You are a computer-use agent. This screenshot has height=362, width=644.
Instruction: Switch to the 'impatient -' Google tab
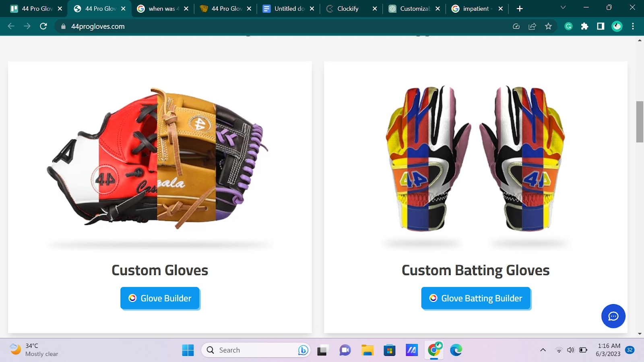coord(477,8)
